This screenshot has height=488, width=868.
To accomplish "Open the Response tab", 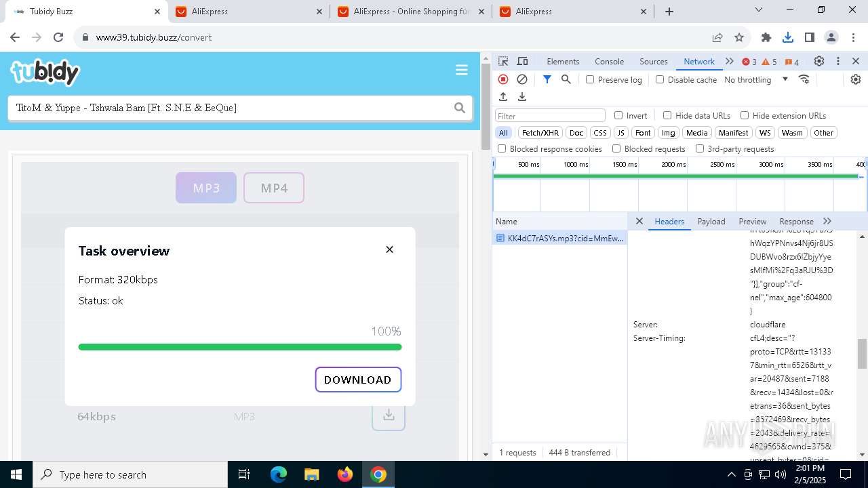I will click(x=796, y=221).
